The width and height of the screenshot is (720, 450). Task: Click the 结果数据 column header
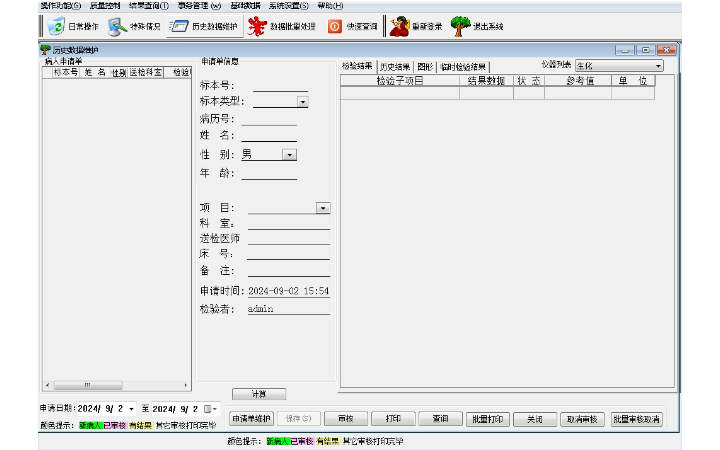(x=486, y=81)
